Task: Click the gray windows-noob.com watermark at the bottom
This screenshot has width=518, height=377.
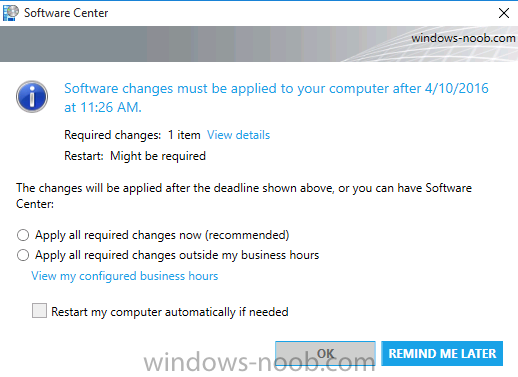Action: pos(259,362)
